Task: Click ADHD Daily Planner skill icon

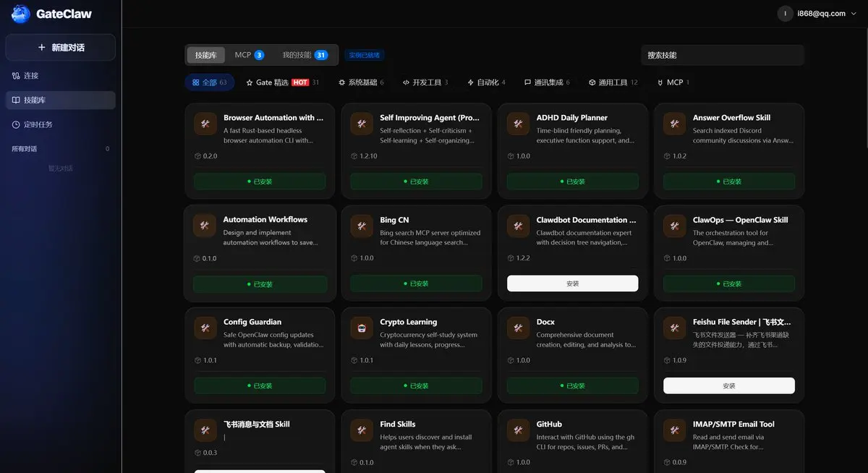Action: point(518,124)
